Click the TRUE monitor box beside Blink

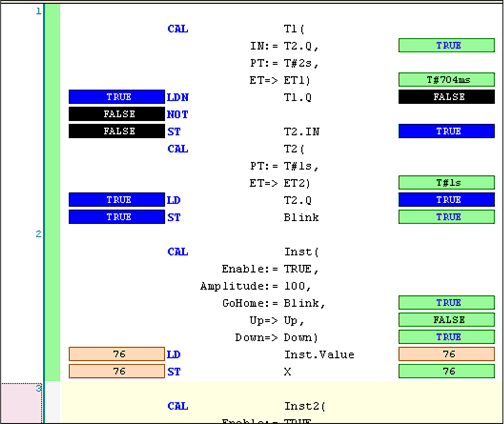[446, 217]
